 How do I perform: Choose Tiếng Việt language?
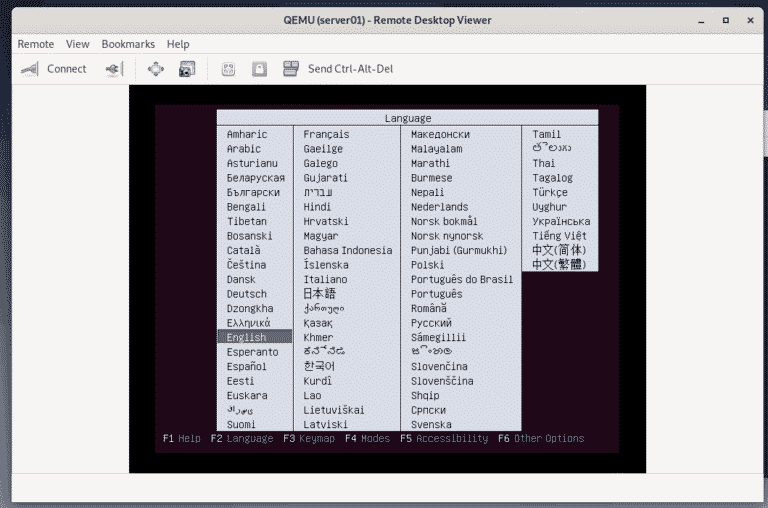click(x=559, y=236)
